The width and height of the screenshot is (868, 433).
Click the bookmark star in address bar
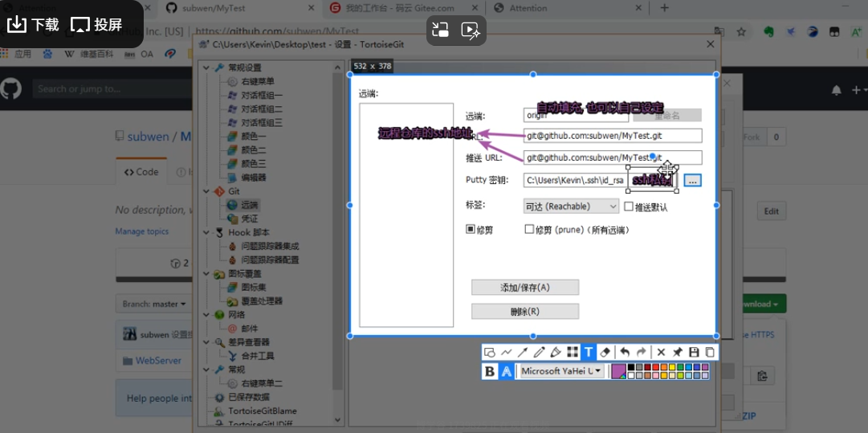tap(741, 31)
